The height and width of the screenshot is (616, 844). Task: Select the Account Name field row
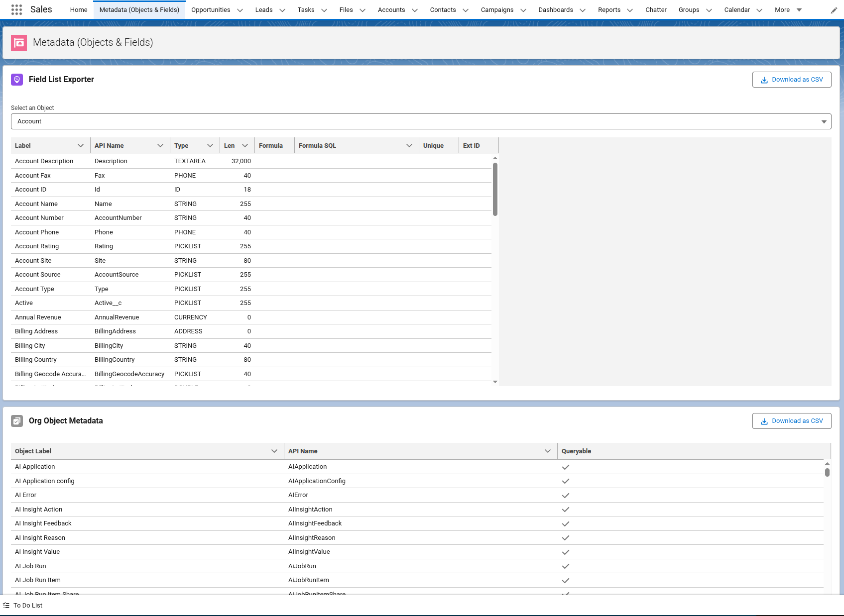tap(36, 204)
